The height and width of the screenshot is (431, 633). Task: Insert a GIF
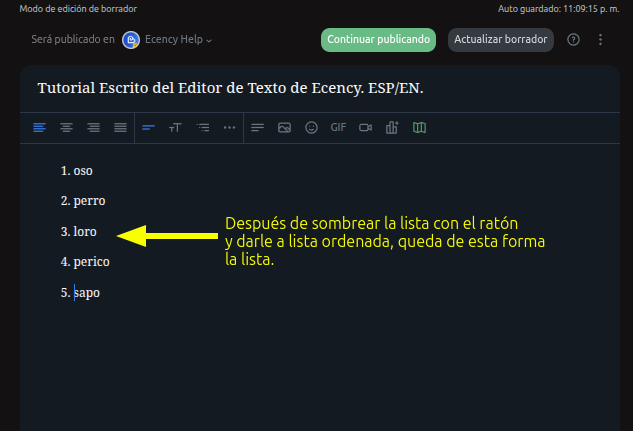coord(338,128)
